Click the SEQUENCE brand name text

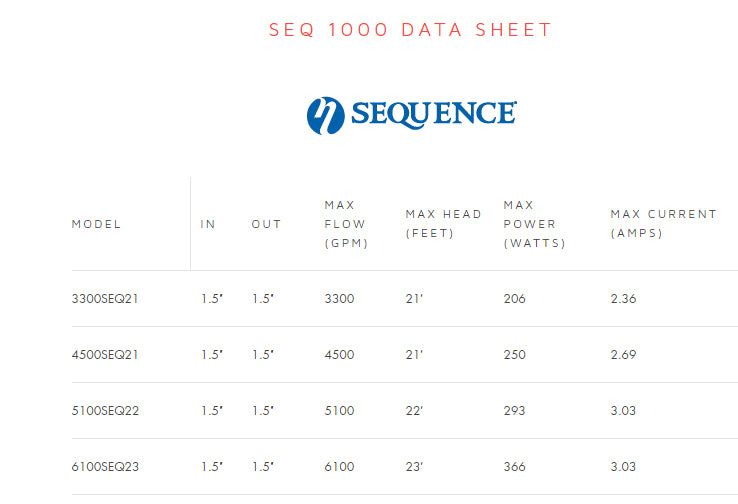tap(433, 115)
